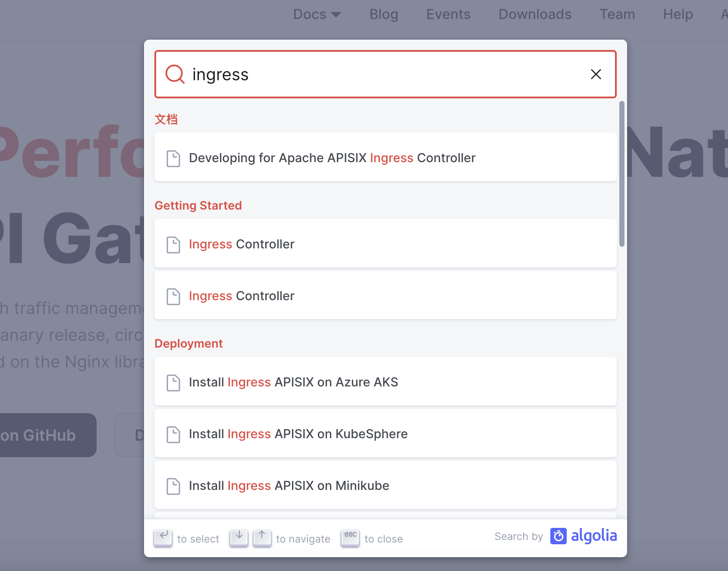Viewport: 728px width, 571px height.
Task: Click the results list scrollbar
Action: 621,174
